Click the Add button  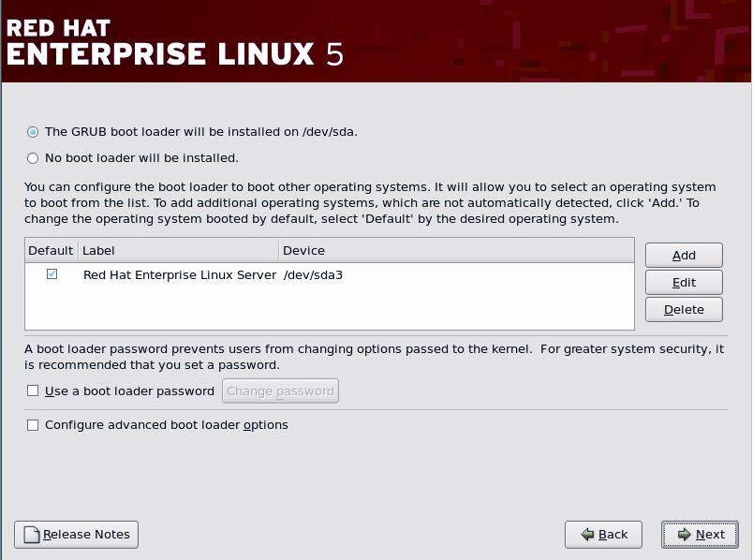pos(683,255)
